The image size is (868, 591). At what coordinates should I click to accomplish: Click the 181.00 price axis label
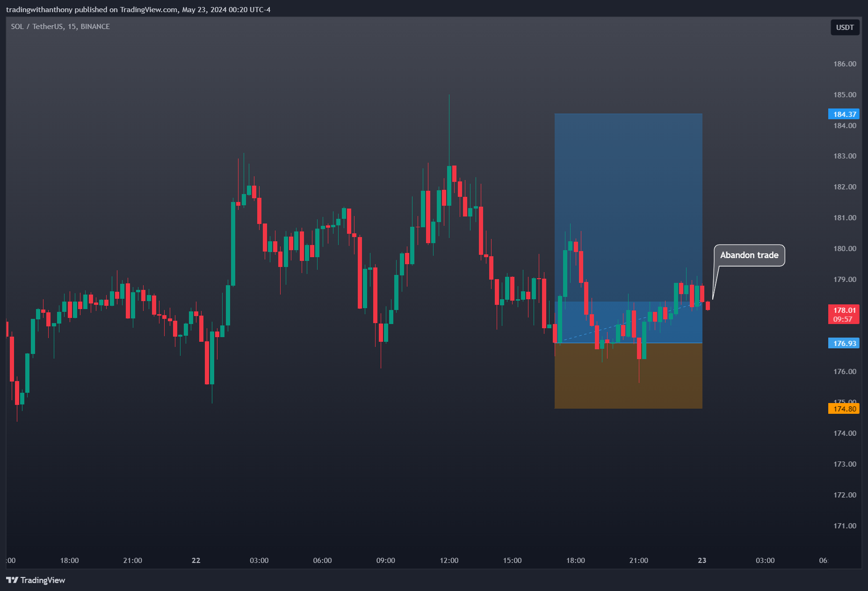(845, 217)
